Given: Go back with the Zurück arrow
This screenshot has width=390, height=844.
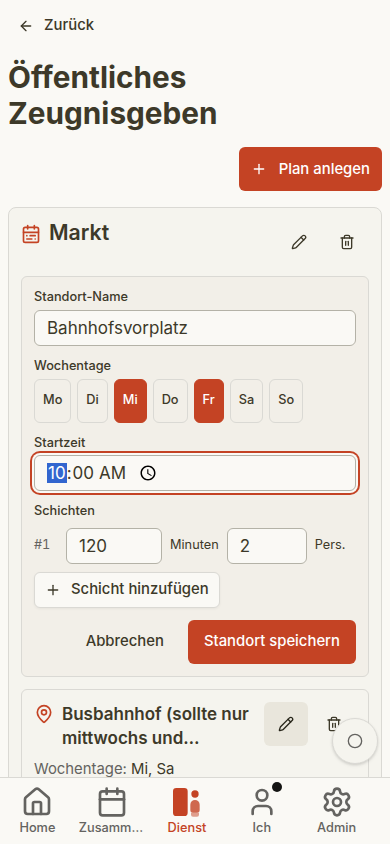Looking at the screenshot, I should [x=25, y=25].
